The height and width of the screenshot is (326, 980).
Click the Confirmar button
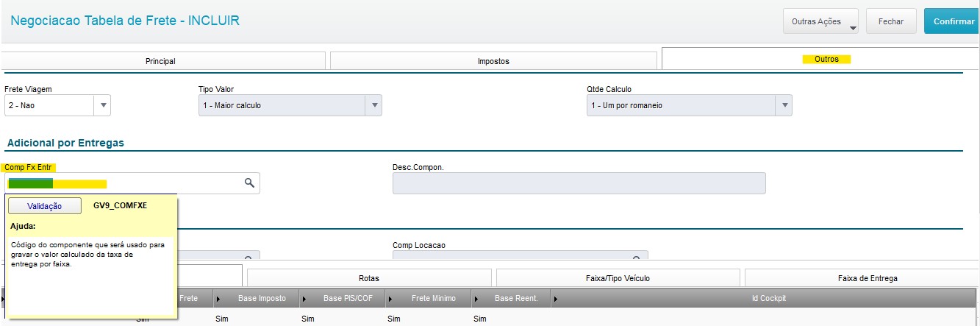952,21
